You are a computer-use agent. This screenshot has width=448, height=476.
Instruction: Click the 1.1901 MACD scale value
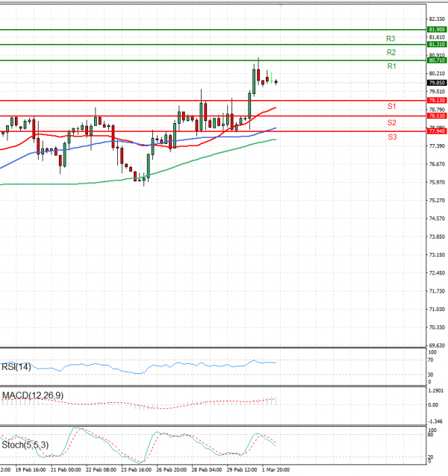435,391
